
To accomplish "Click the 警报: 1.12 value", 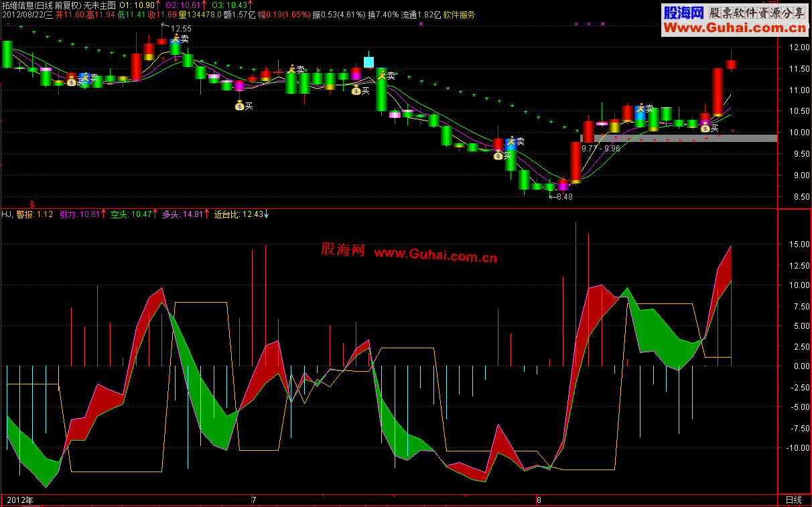I will pos(34,214).
